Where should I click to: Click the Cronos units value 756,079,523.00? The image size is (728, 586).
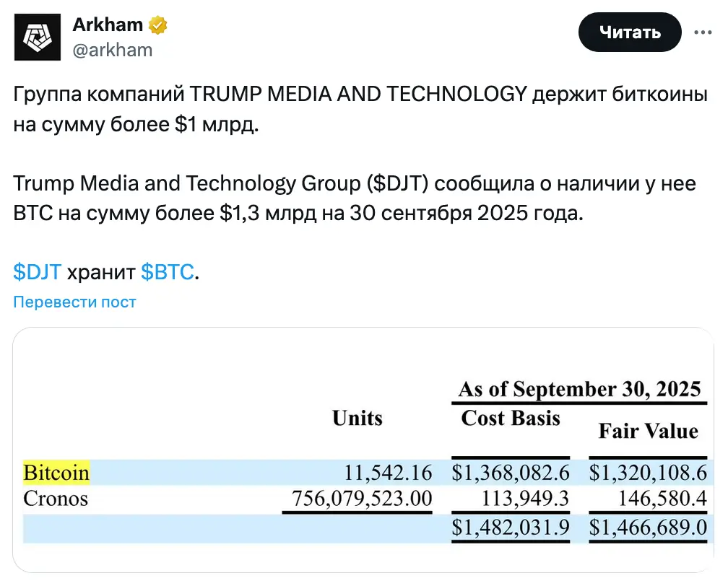362,498
